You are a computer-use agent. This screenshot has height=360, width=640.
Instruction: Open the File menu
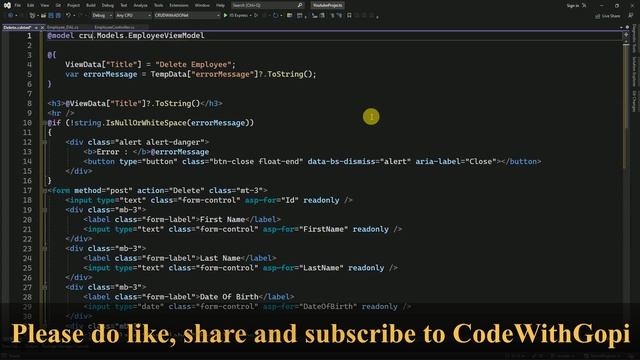18,5
